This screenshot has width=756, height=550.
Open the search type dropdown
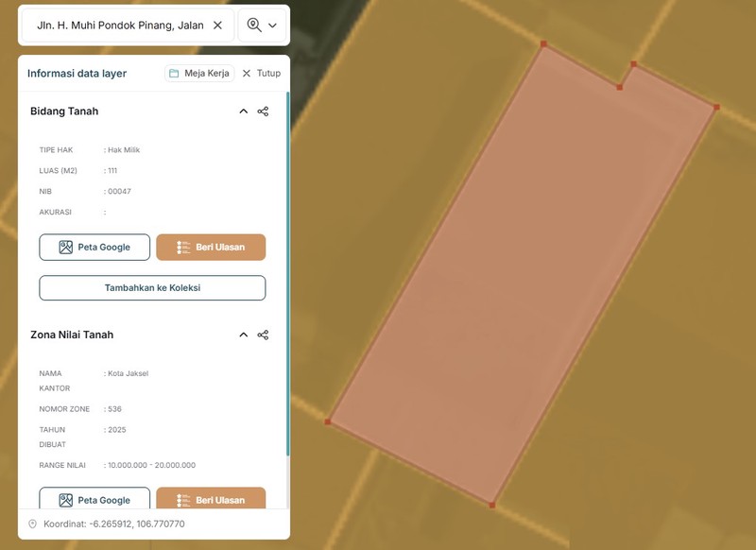tap(262, 26)
